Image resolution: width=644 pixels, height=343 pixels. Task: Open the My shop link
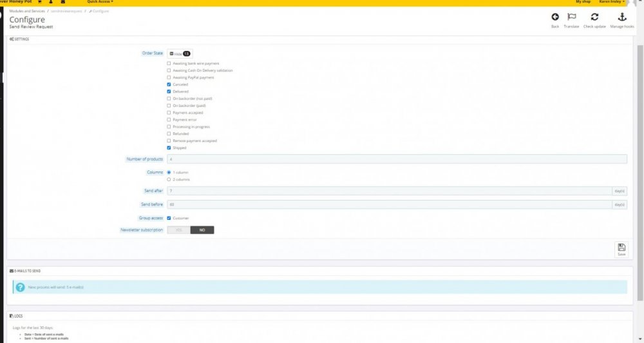583,2
